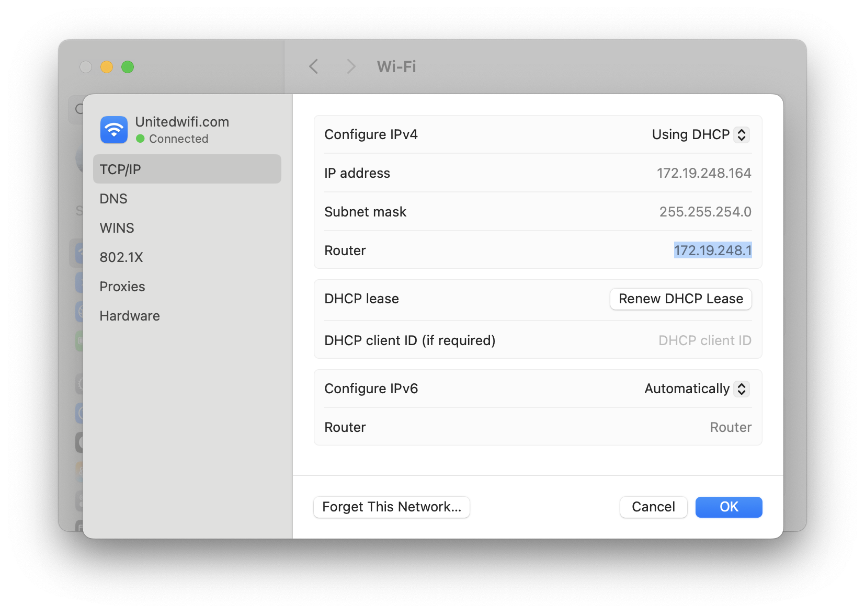Screen dimensions: 865x616
Task: Click Renew DHCP Lease button
Action: pos(681,299)
